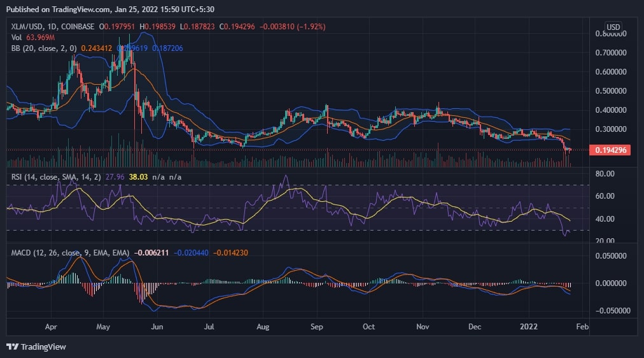This screenshot has height=358, width=644.
Task: Click the MACD (12, 26, close, 9, EMA, EMA) label
Action: tap(70, 253)
